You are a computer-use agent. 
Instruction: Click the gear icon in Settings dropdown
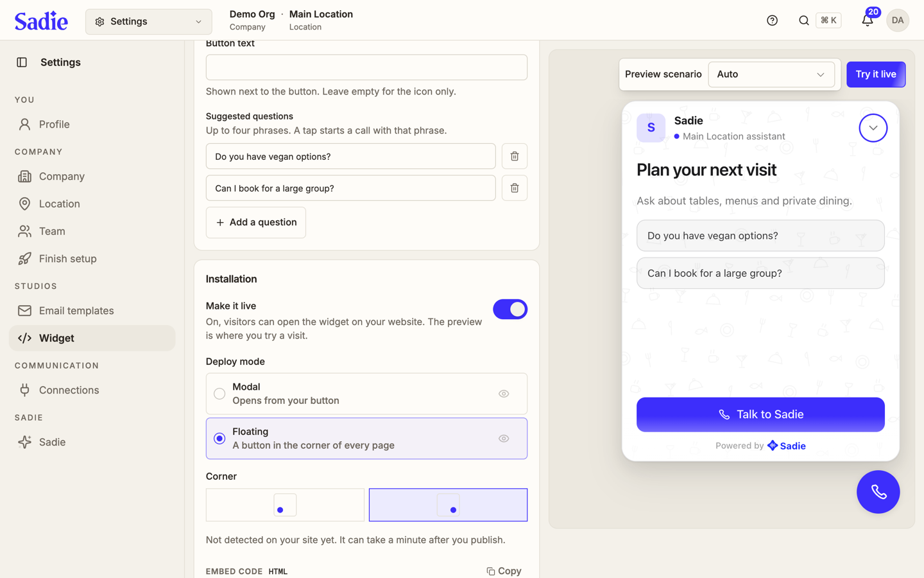click(99, 22)
